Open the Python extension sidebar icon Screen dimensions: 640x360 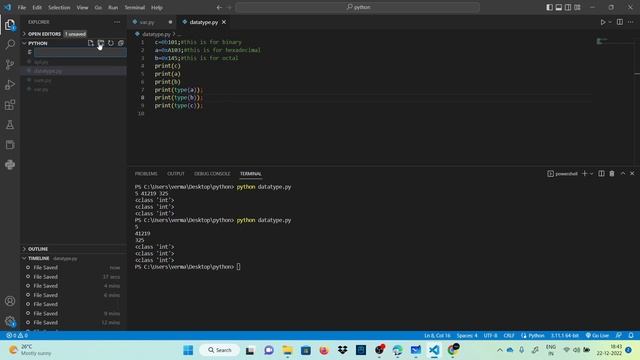tap(10, 164)
